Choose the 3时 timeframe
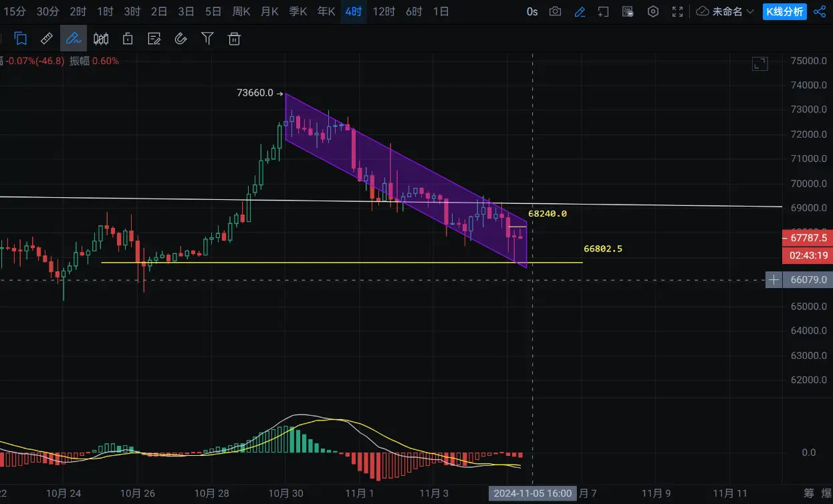833x504 pixels. [x=132, y=11]
